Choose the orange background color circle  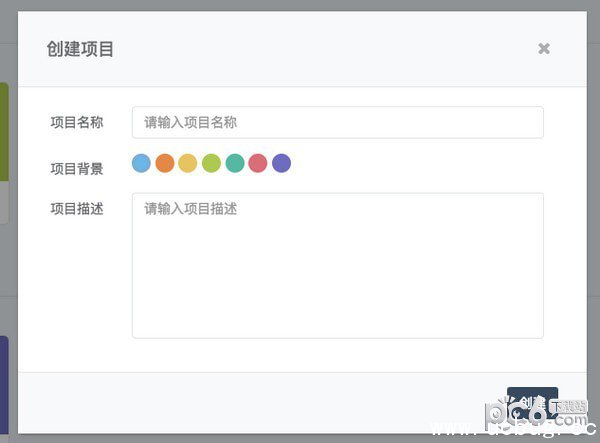pos(165,163)
